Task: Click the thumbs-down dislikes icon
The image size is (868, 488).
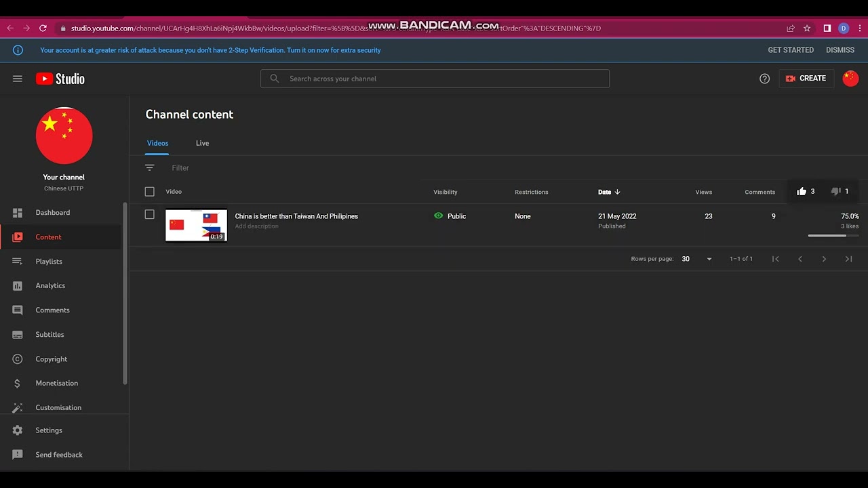Action: (835, 191)
